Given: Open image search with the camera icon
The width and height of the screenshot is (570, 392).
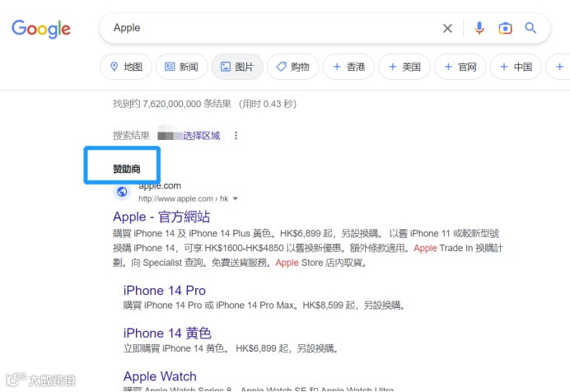Looking at the screenshot, I should coord(505,28).
